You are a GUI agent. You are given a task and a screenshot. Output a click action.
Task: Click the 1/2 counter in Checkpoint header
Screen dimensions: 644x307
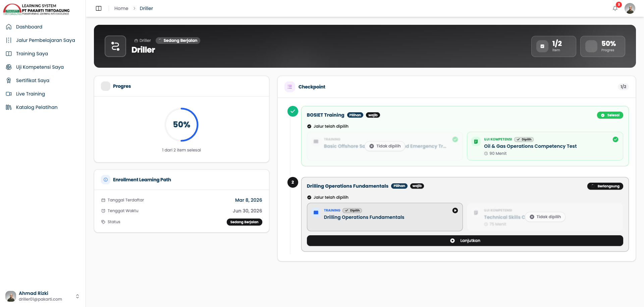pos(623,87)
